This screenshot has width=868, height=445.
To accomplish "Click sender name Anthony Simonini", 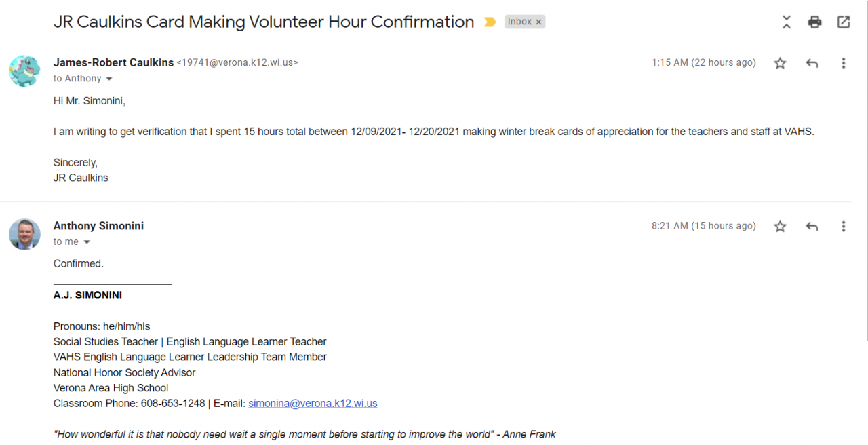I will coord(98,226).
